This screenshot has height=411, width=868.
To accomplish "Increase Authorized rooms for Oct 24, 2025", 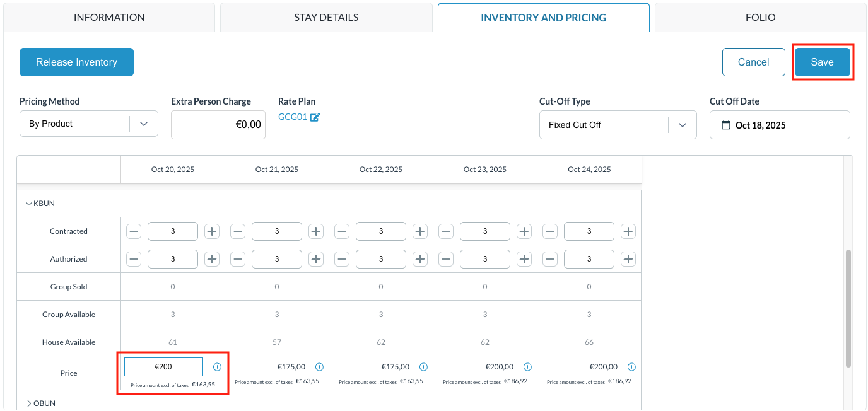I will 628,259.
